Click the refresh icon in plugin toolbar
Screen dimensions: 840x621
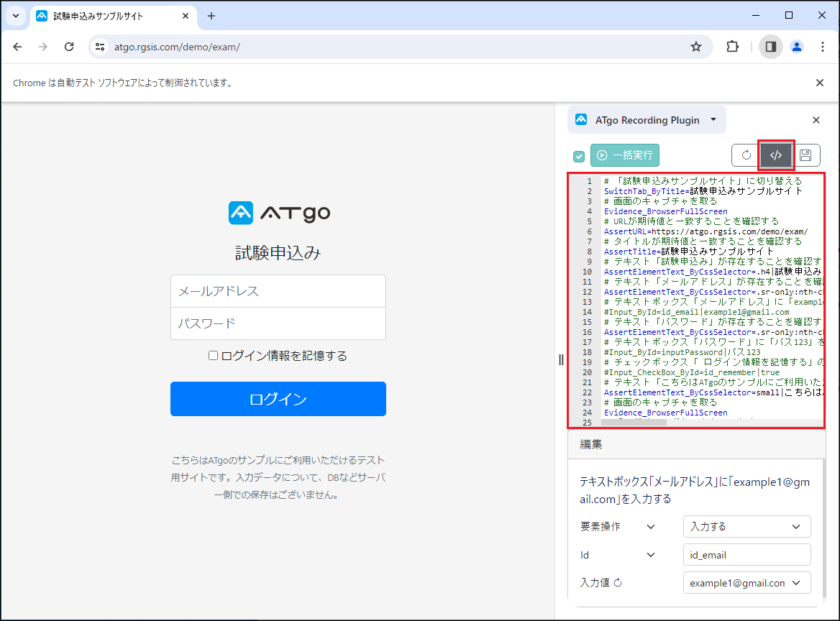click(745, 155)
